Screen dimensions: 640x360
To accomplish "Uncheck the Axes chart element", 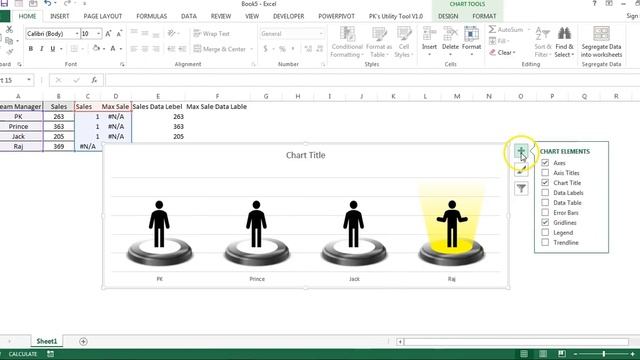I will tap(545, 163).
